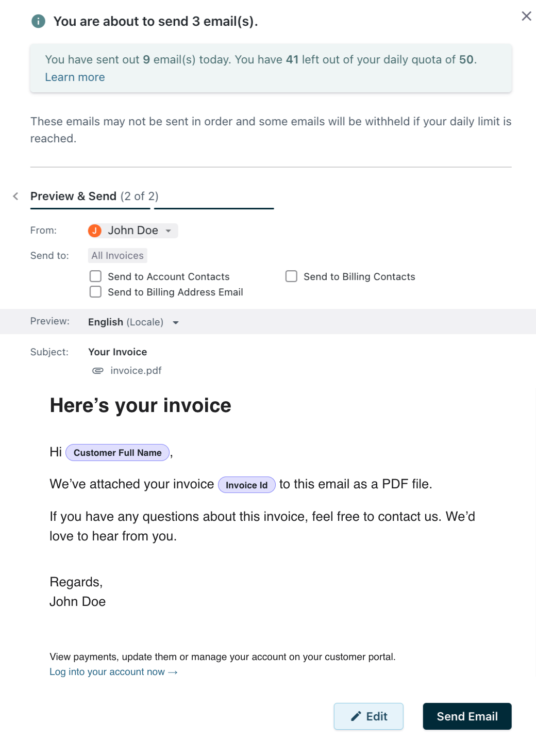Image resolution: width=536 pixels, height=756 pixels.
Task: Click the Customer Full Name placeholder tag
Action: click(x=118, y=453)
